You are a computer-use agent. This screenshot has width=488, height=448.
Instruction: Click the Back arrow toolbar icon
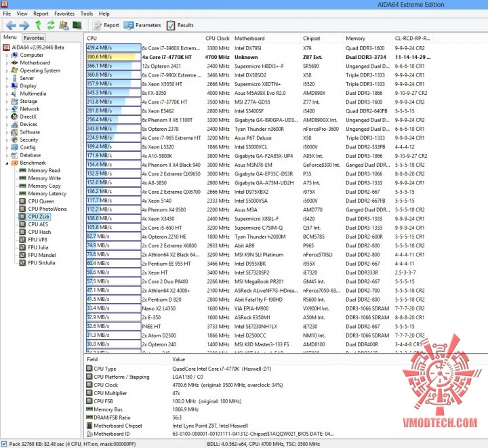(x=11, y=25)
